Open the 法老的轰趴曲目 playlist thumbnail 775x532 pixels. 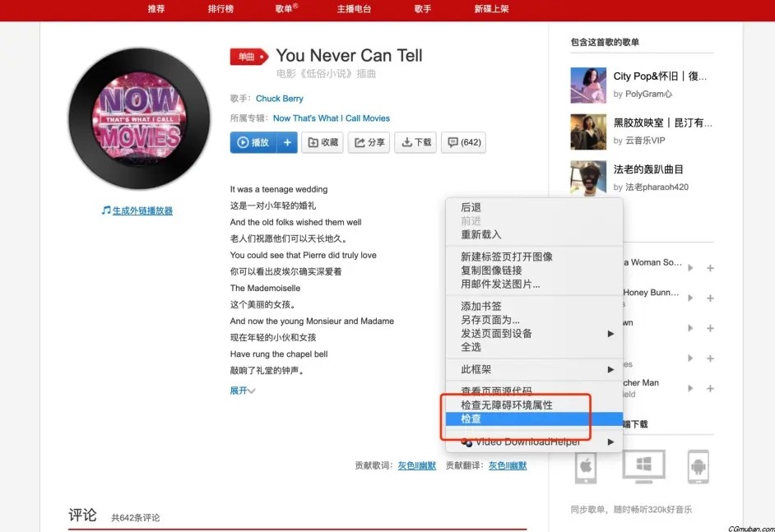(588, 178)
